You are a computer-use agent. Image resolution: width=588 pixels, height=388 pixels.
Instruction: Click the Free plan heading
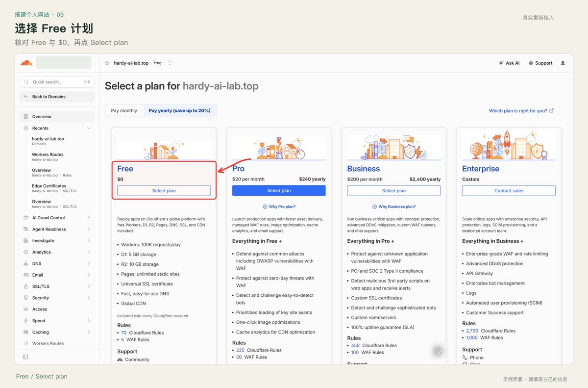coord(125,169)
